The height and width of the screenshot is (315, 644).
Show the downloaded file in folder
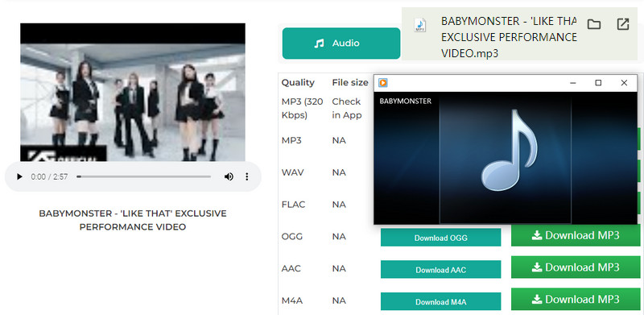594,24
